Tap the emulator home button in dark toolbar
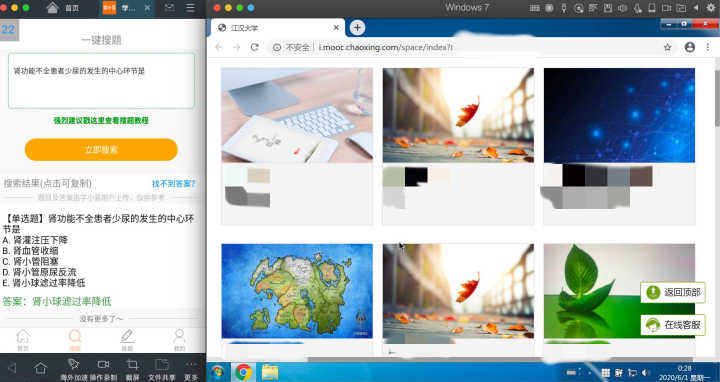 (x=40, y=368)
